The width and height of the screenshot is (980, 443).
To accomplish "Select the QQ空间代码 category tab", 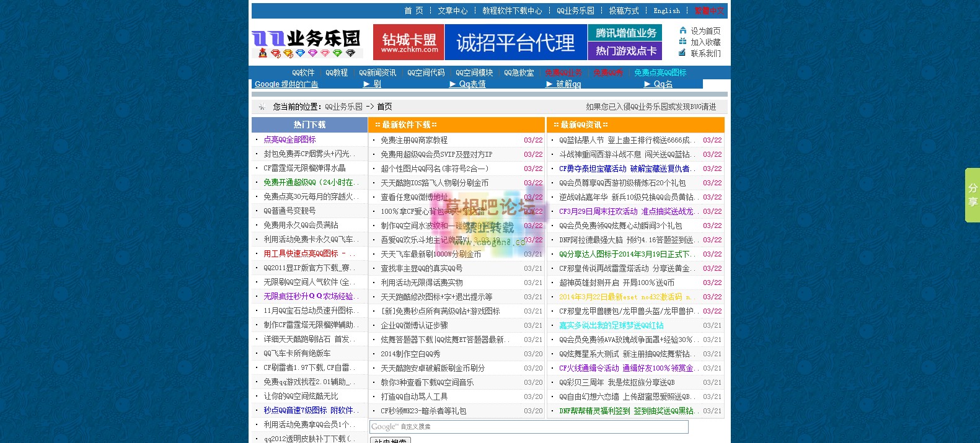I will pos(426,72).
